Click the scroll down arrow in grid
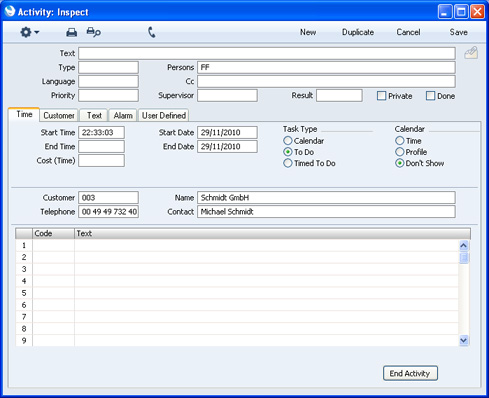489x398 pixels. [464, 340]
